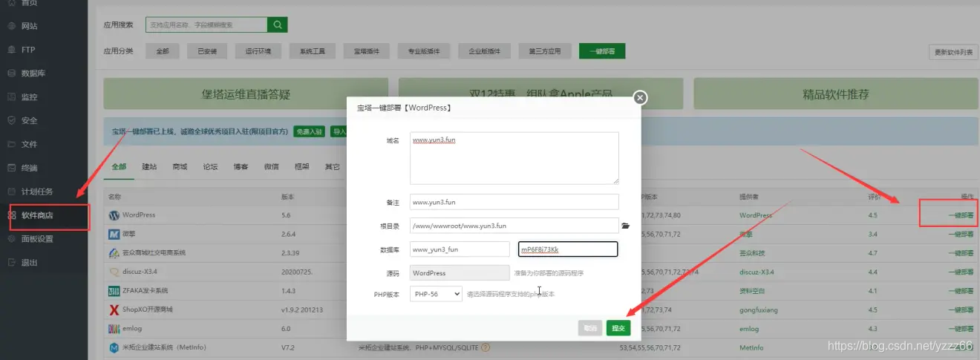Click the 域名 textarea with www.yun3.fun
Image resolution: width=980 pixels, height=360 pixels.
(x=514, y=158)
